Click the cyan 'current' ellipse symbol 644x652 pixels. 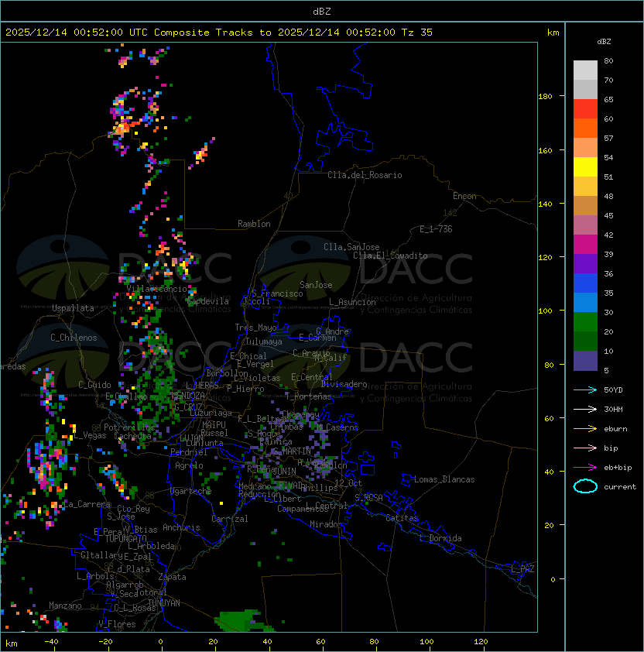coord(585,486)
